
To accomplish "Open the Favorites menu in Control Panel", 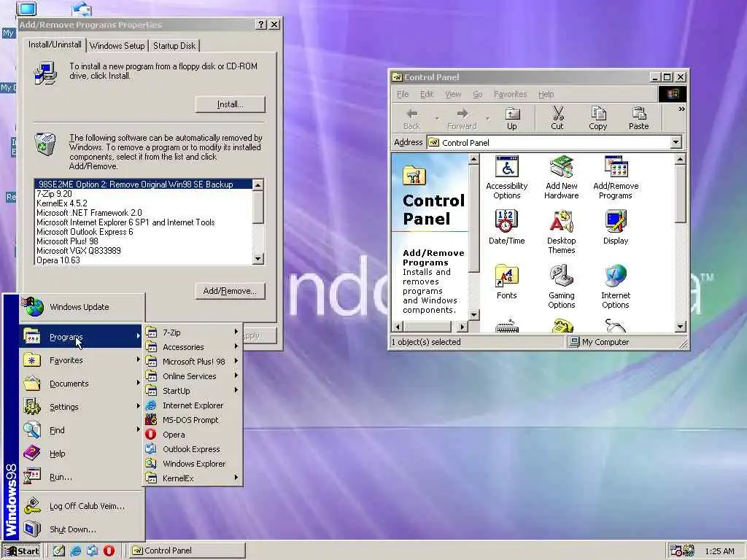I will click(x=510, y=94).
